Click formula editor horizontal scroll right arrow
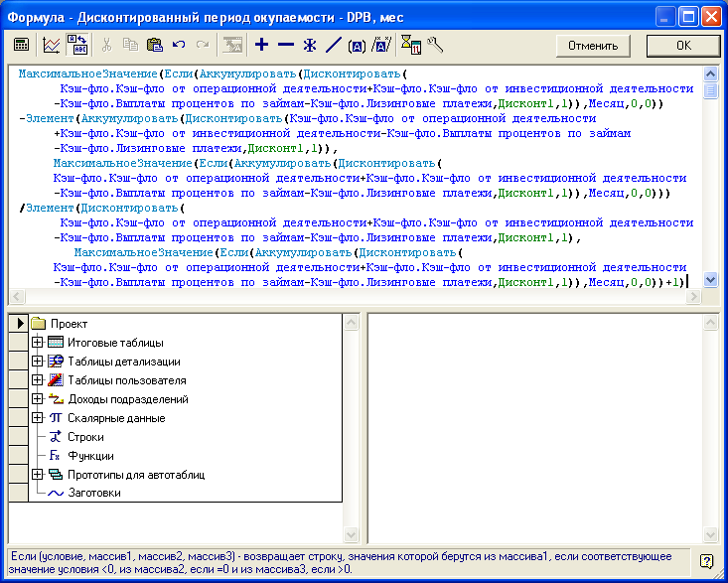 tap(694, 296)
